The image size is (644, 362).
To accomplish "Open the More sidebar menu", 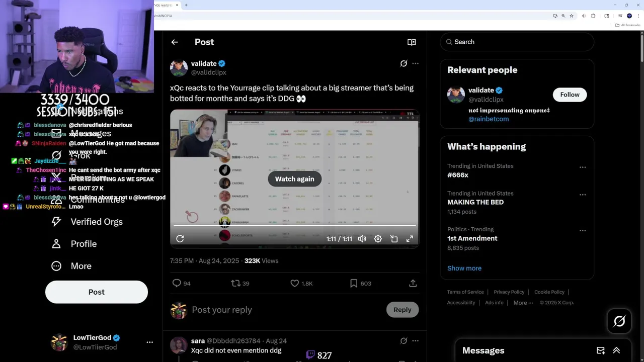I will pos(72,266).
